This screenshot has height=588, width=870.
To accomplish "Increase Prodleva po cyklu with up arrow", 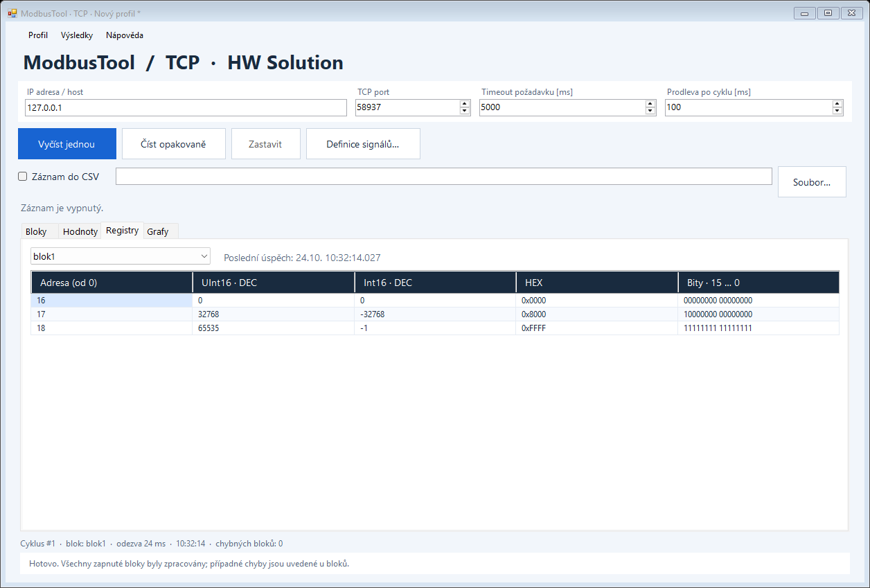I will (837, 104).
